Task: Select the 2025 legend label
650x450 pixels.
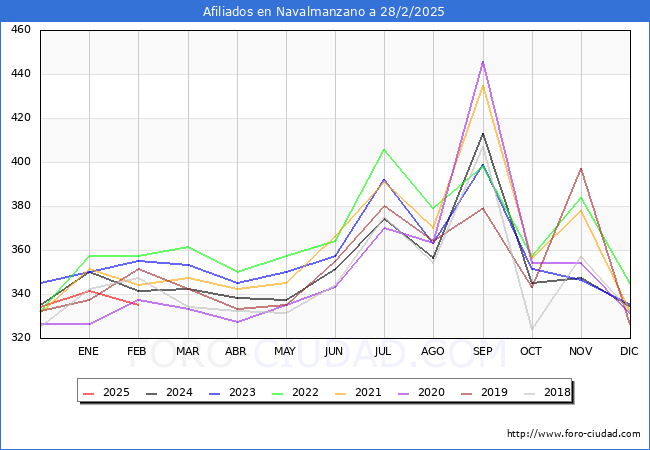Action: [116, 392]
